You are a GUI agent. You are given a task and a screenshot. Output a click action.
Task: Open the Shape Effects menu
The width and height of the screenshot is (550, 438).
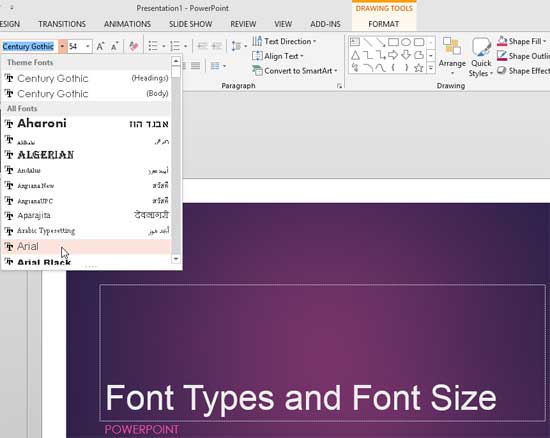tap(523, 71)
